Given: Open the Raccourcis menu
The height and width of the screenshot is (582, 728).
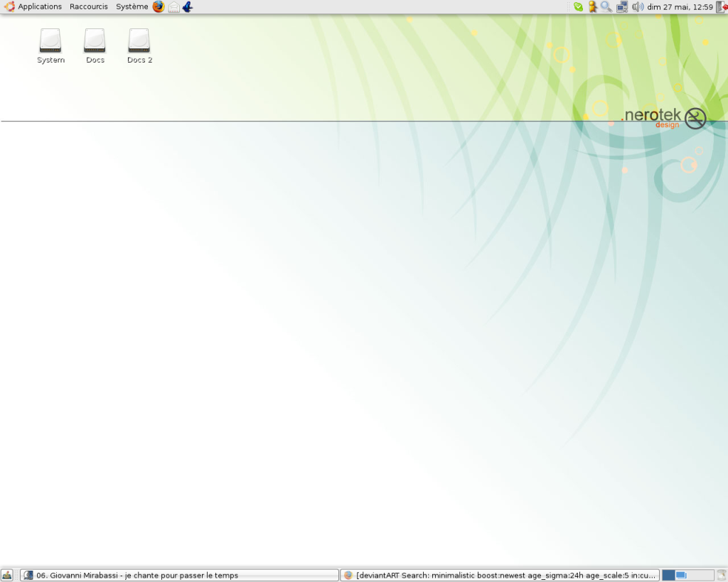Looking at the screenshot, I should (x=89, y=7).
